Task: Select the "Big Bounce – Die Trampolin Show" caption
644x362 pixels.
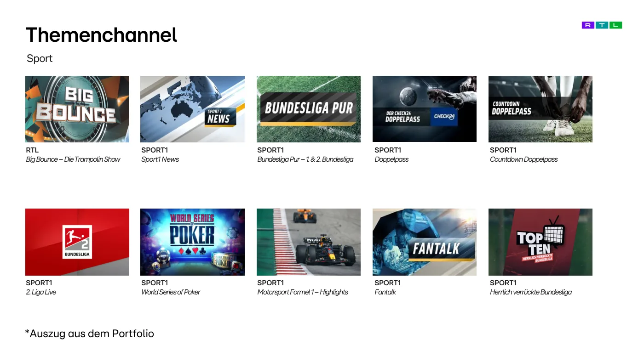Action: point(73,159)
